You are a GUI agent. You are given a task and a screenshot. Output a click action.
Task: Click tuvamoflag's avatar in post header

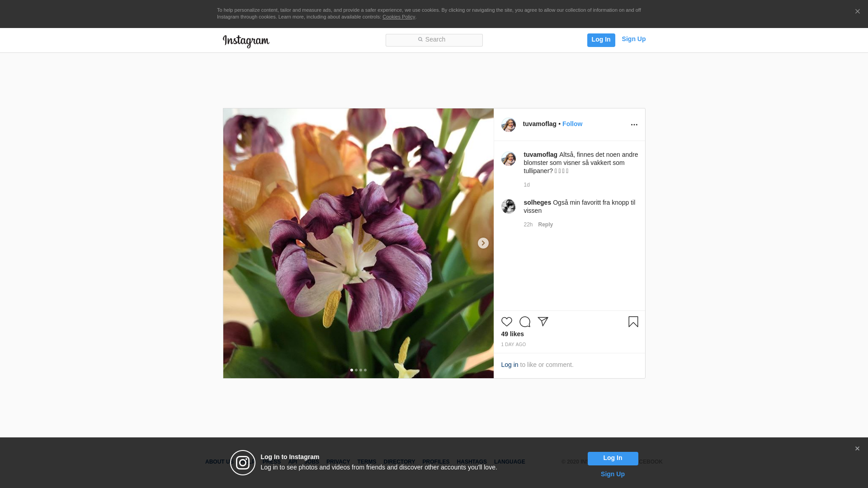click(508, 125)
